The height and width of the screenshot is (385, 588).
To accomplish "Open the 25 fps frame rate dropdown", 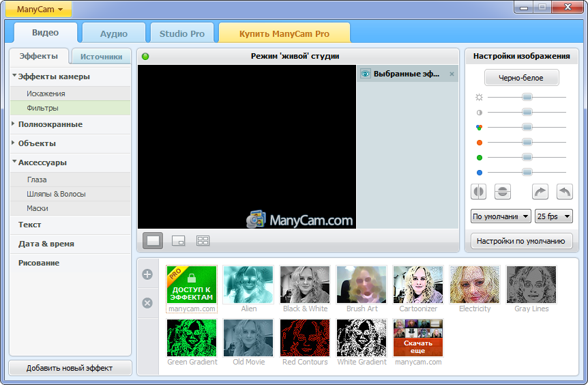I will point(553,216).
